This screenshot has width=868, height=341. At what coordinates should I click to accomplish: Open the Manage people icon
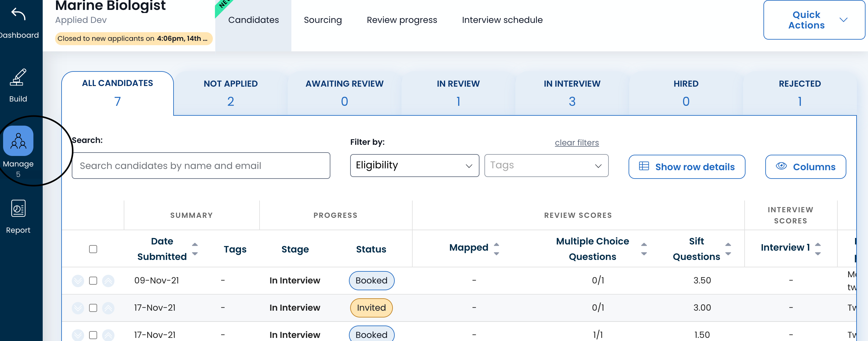pos(18,141)
